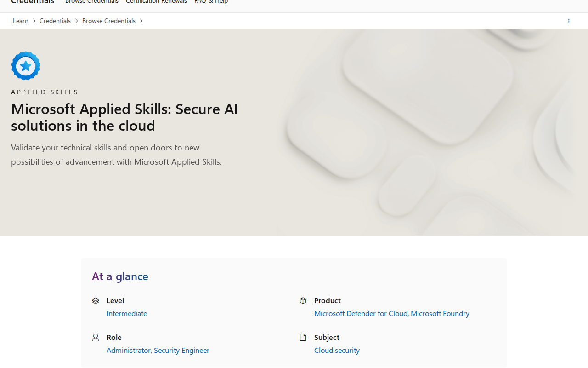This screenshot has height=368, width=588.
Task: Click the APPLIED SKILLS label text
Action: [x=45, y=92]
